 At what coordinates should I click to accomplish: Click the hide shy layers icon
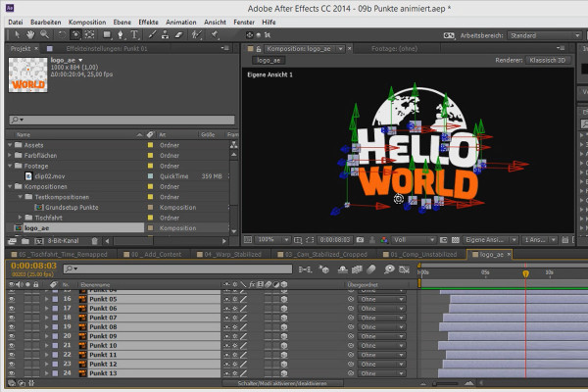342,269
